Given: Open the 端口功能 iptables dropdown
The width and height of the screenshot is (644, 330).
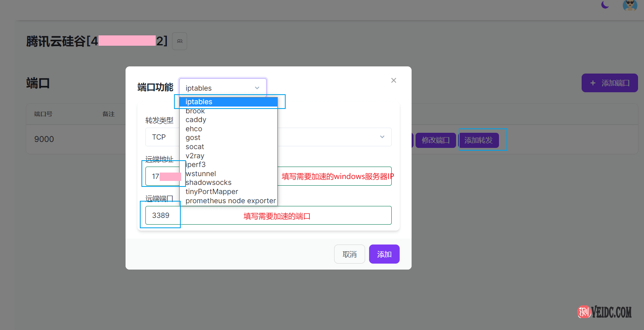Looking at the screenshot, I should (x=222, y=88).
